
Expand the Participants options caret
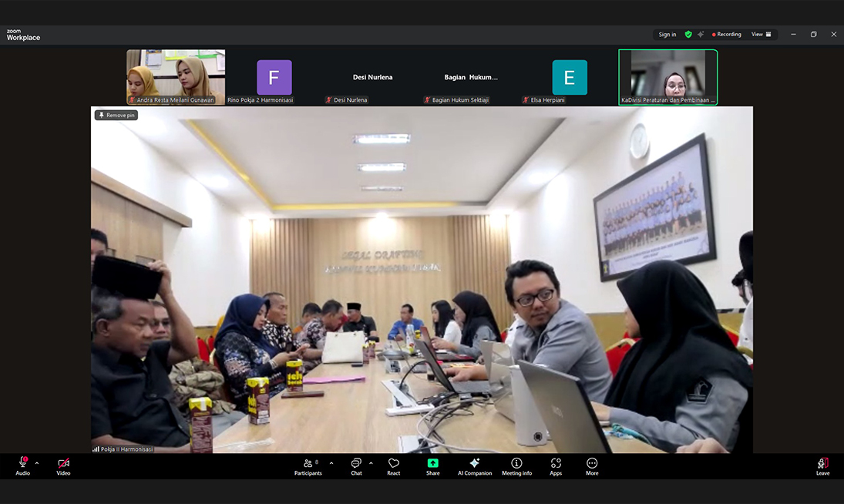(331, 463)
